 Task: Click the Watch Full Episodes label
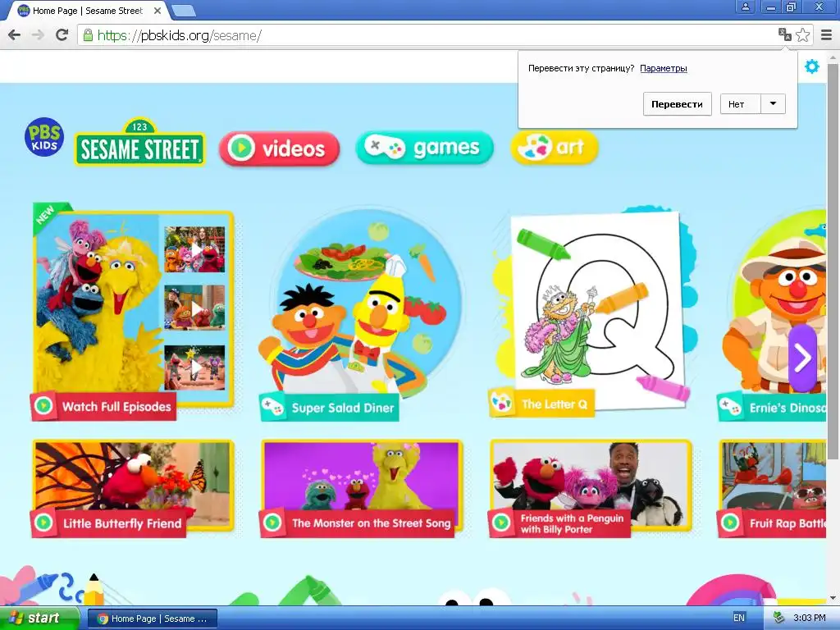coord(116,407)
